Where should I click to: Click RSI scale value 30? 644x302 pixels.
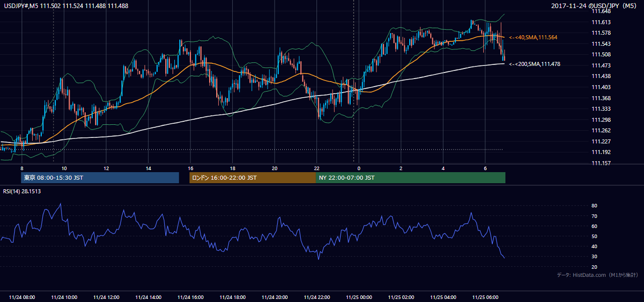(x=595, y=257)
